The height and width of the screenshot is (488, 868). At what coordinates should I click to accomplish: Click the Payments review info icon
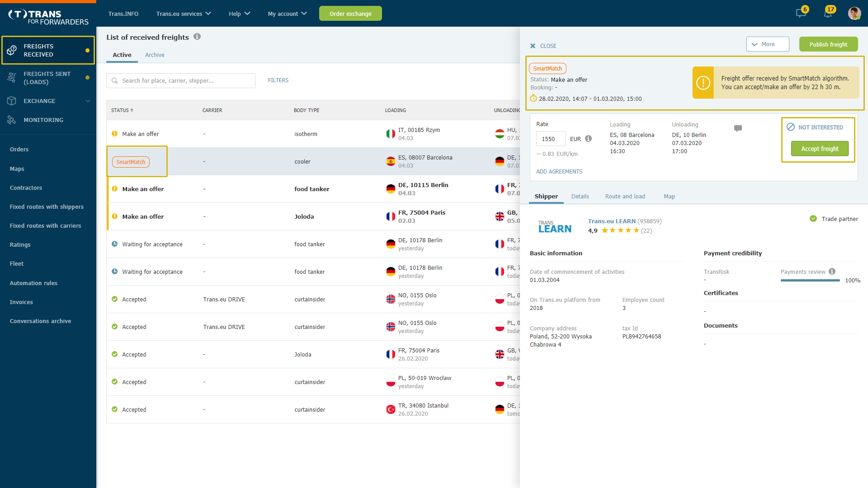click(832, 272)
